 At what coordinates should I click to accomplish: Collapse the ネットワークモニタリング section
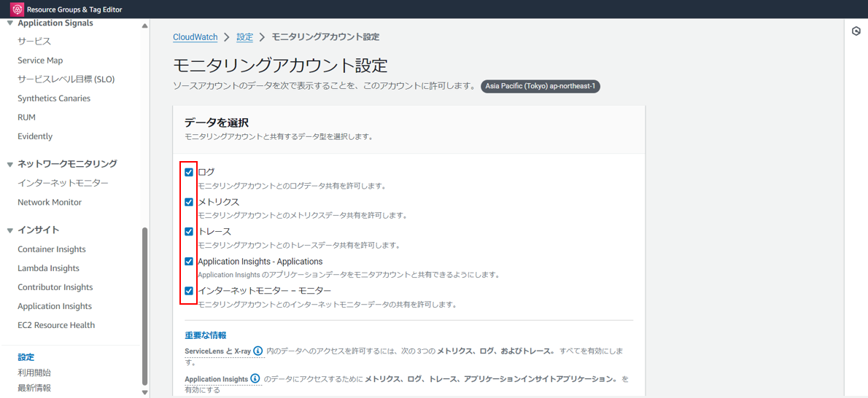point(10,165)
